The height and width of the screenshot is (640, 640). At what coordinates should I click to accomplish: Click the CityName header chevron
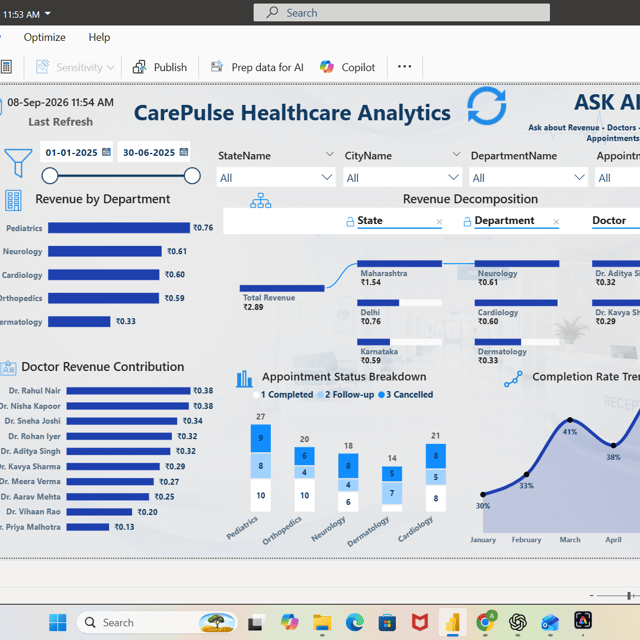coord(456,155)
